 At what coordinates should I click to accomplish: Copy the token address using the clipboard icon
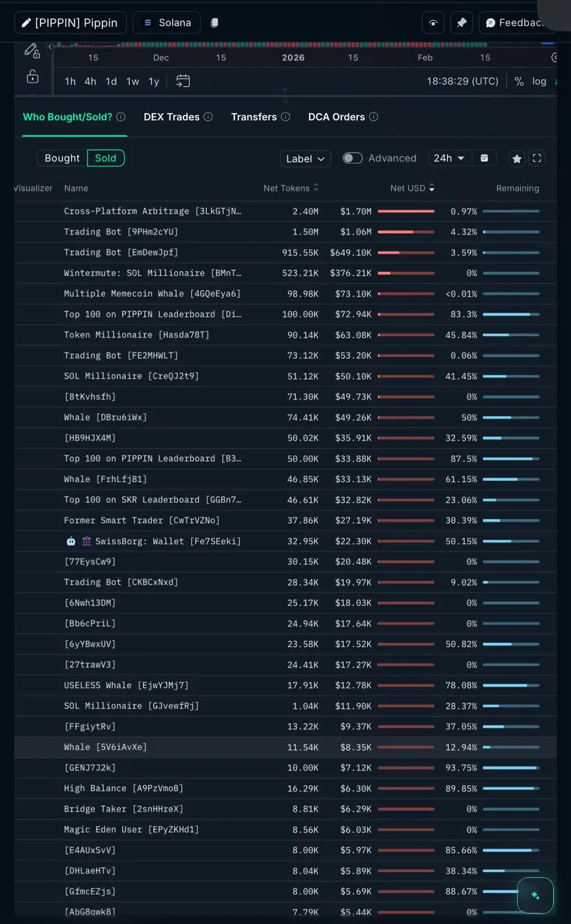pyautogui.click(x=214, y=23)
